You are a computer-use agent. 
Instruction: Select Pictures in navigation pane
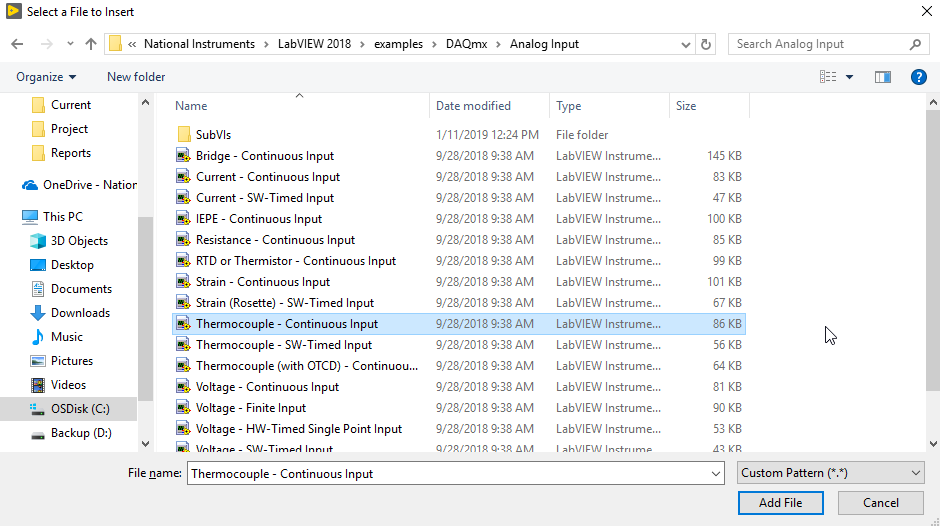pyautogui.click(x=72, y=360)
